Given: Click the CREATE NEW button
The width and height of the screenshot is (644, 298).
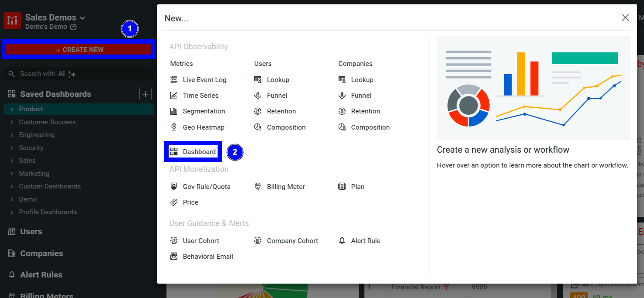Looking at the screenshot, I should tap(78, 49).
